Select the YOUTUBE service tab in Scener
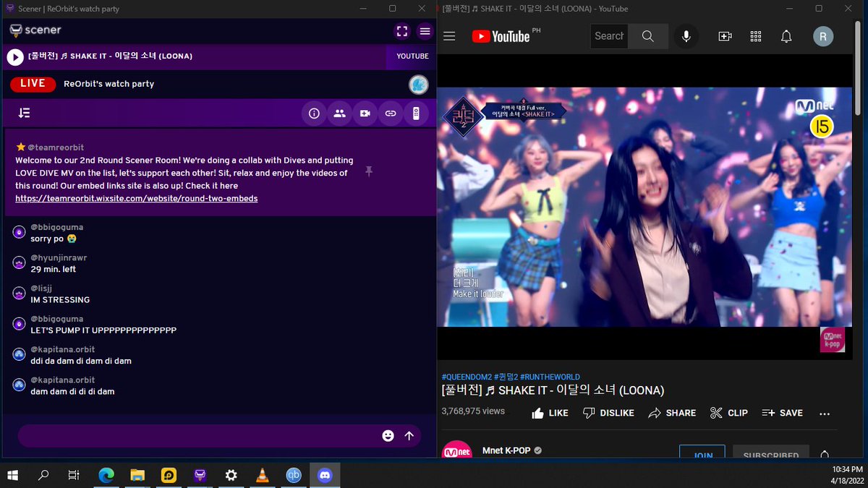Image resolution: width=868 pixels, height=488 pixels. 412,56
